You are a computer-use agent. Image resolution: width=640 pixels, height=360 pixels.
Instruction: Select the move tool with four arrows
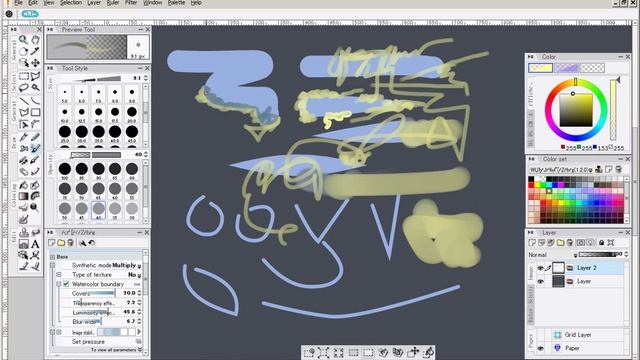tap(36, 63)
